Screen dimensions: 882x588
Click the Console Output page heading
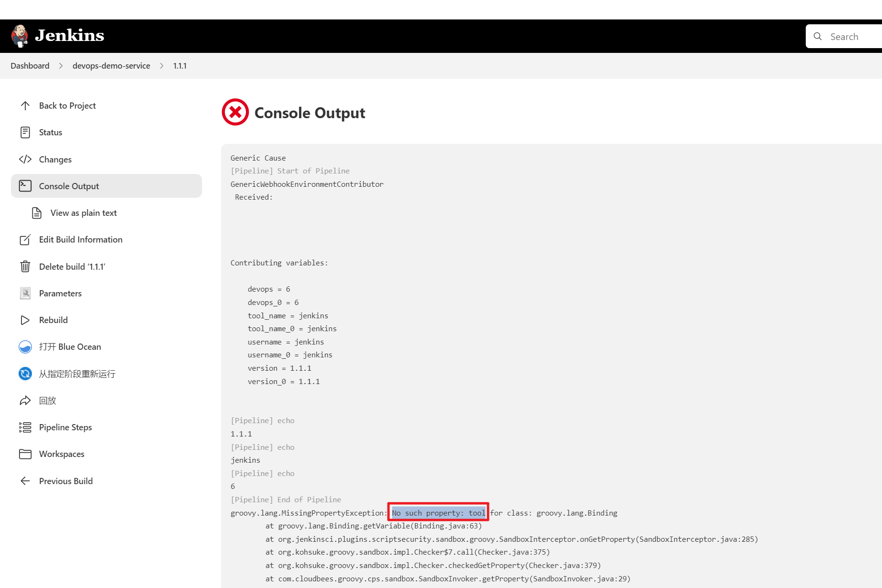pos(310,113)
